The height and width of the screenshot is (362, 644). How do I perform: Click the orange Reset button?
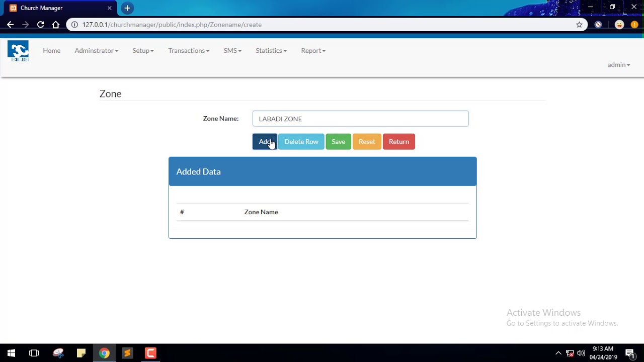367,142
